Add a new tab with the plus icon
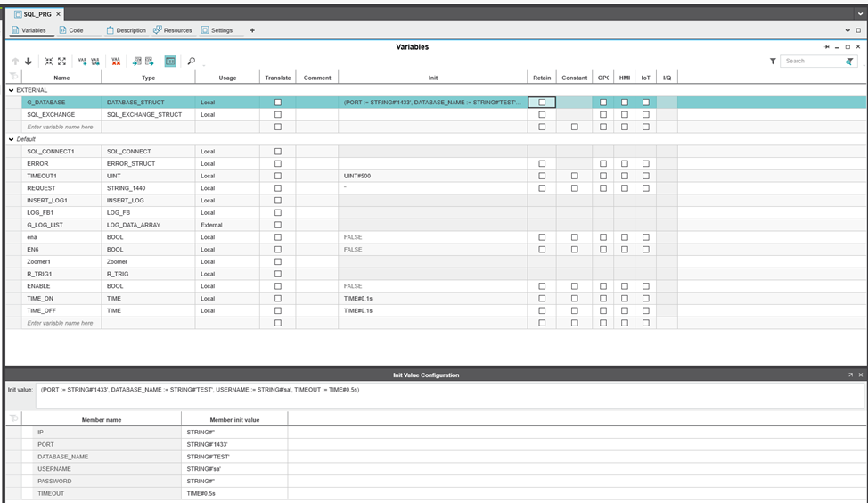The height and width of the screenshot is (503, 868). pyautogui.click(x=252, y=30)
